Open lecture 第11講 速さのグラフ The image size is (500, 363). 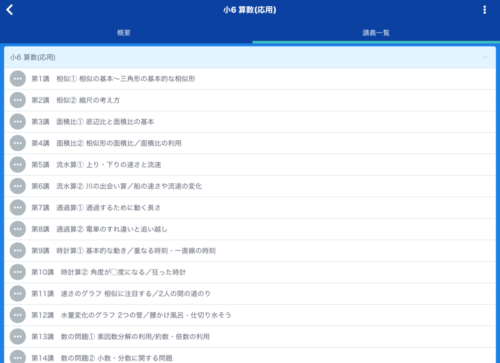click(x=250, y=294)
